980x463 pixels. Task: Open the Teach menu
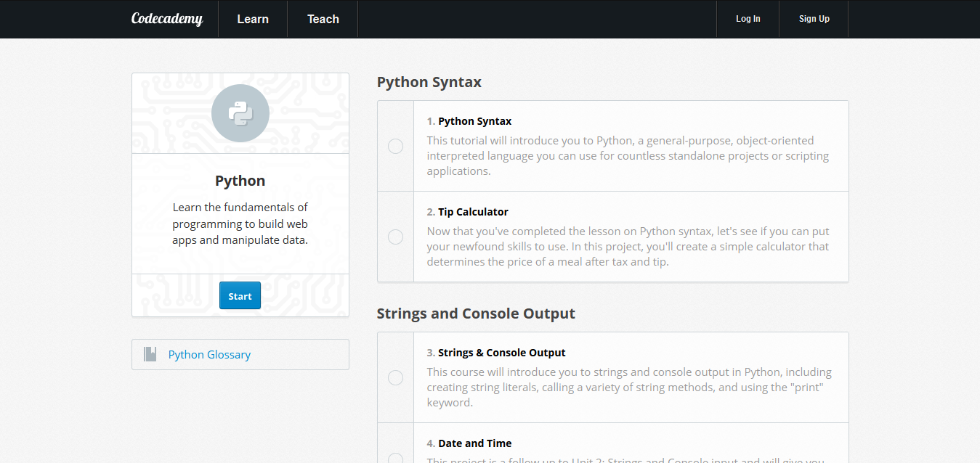coord(323,19)
